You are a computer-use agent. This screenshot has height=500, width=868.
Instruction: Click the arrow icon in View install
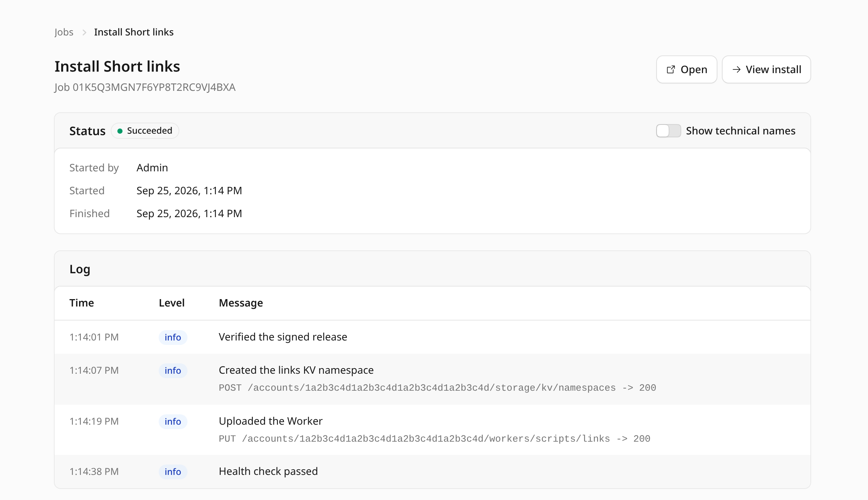point(736,69)
